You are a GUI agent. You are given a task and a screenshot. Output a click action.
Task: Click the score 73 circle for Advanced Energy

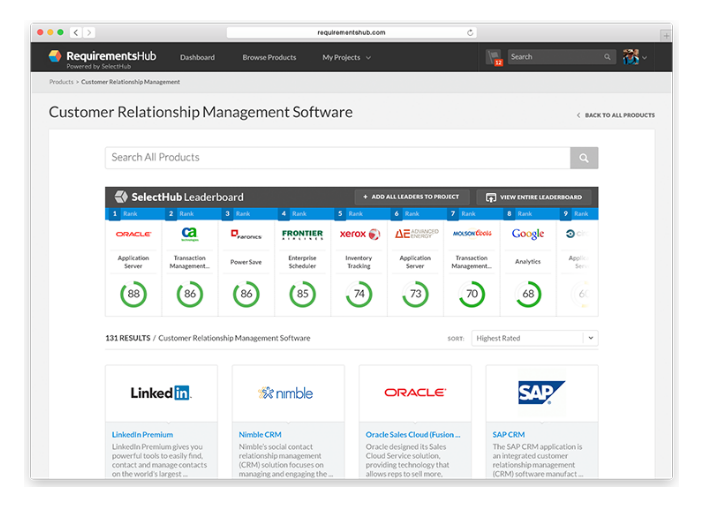tap(415, 294)
